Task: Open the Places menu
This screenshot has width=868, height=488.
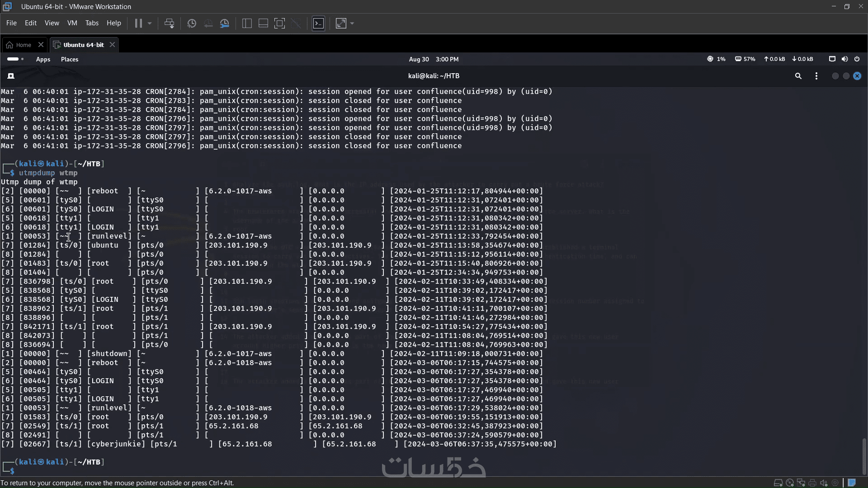Action: coord(70,59)
